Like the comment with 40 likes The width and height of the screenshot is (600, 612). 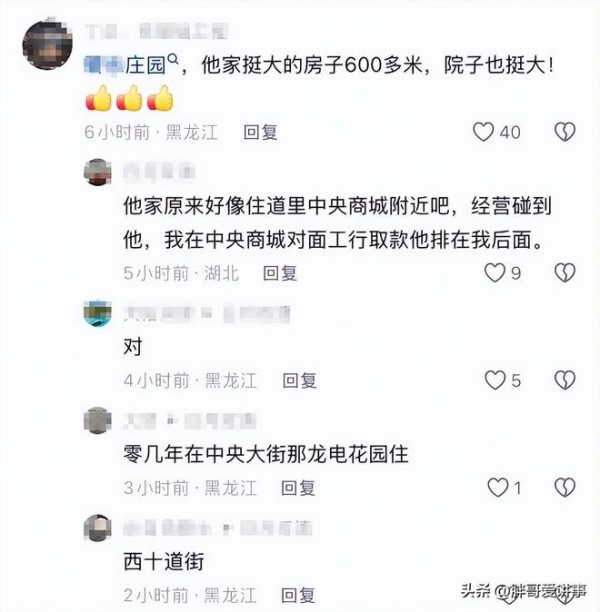coord(483,132)
